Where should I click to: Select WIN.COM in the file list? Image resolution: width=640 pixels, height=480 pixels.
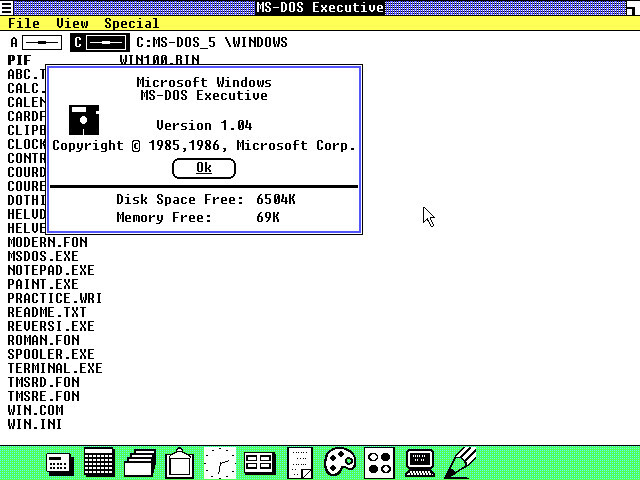tap(36, 410)
